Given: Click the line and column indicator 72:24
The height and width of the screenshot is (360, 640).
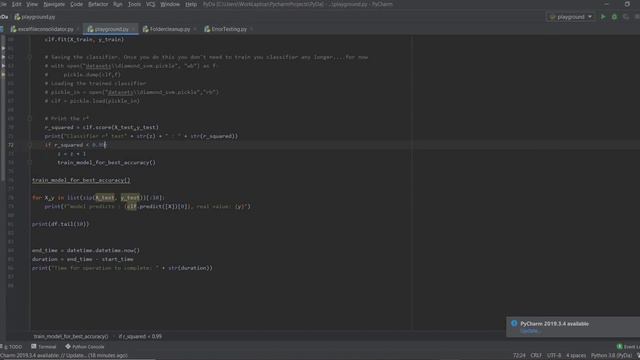Looking at the screenshot, I should 519,356.
